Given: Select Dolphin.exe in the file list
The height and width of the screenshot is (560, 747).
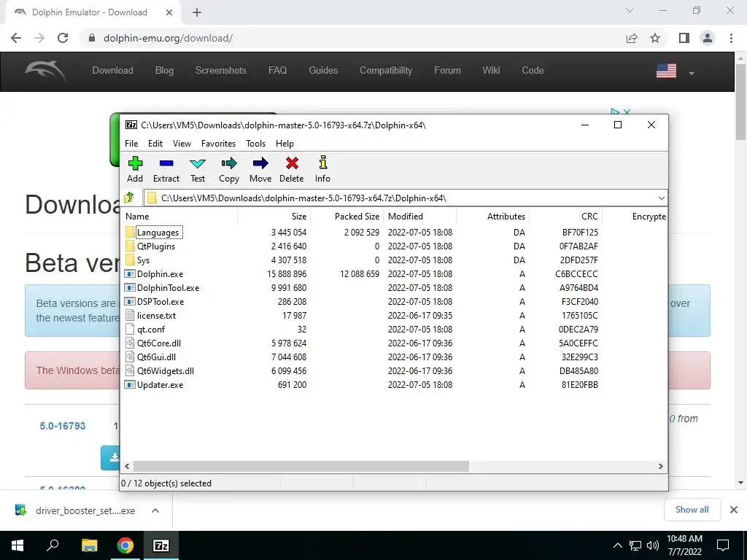Looking at the screenshot, I should click(160, 274).
